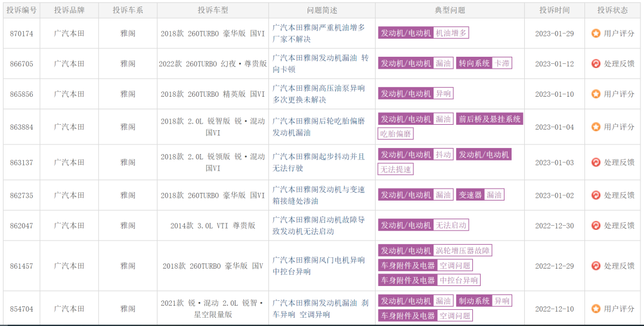
Task: Click the 处理反馈 icon in row 863137
Action: [596, 162]
